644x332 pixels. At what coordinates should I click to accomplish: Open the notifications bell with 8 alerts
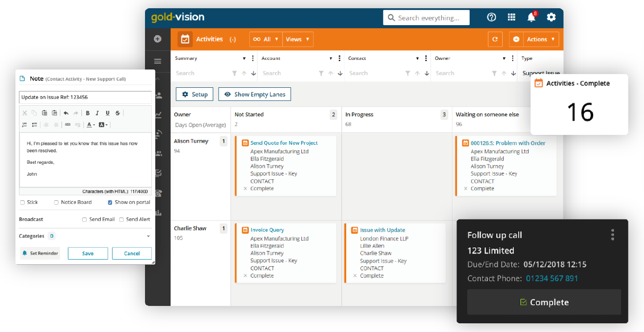click(x=531, y=17)
